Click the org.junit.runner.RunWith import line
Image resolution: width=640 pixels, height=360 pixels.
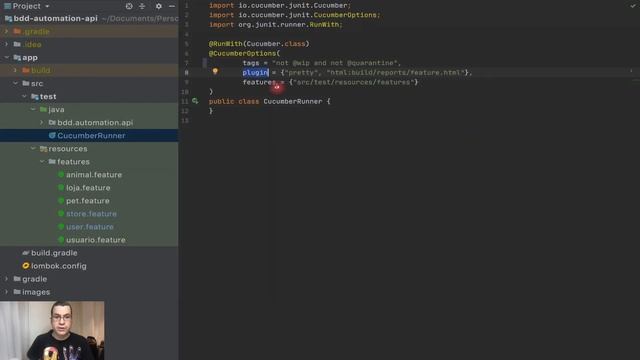coord(276,24)
